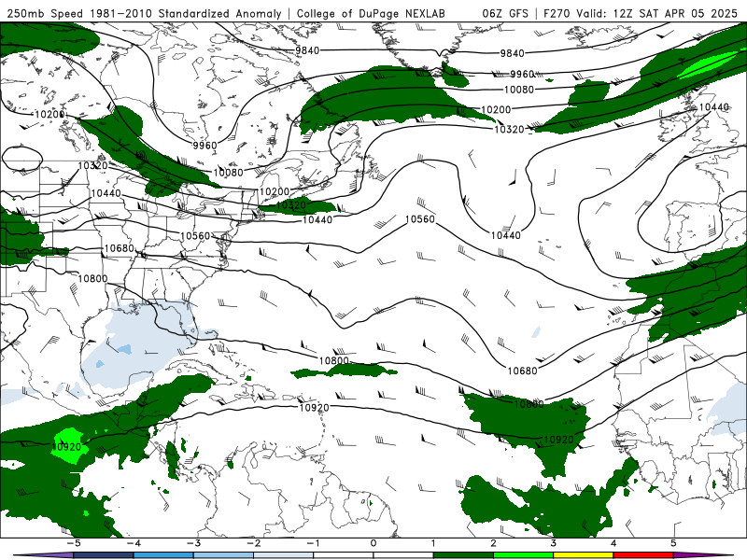The width and height of the screenshot is (747, 560).
Task: Click the '1' colorbar tick label
Action: click(x=433, y=543)
